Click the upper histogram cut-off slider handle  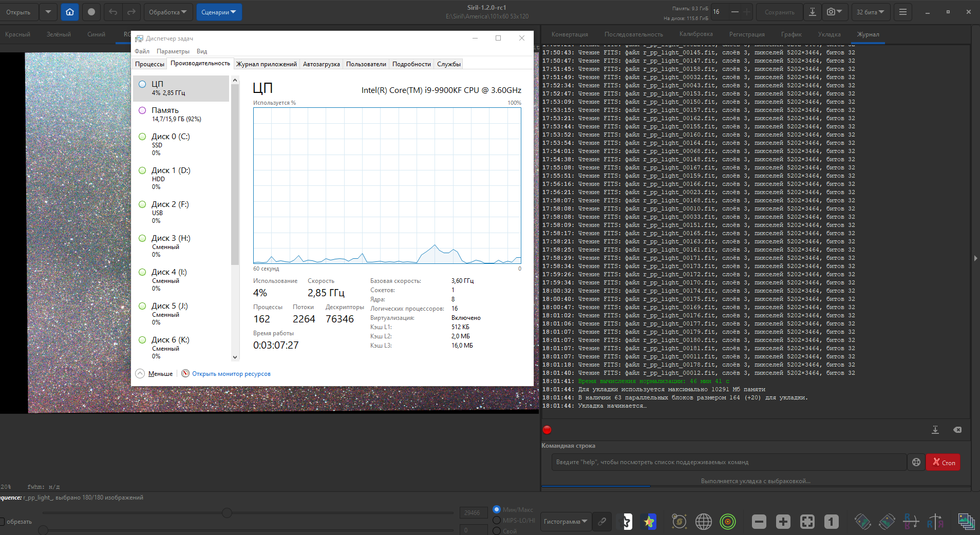pyautogui.click(x=227, y=512)
